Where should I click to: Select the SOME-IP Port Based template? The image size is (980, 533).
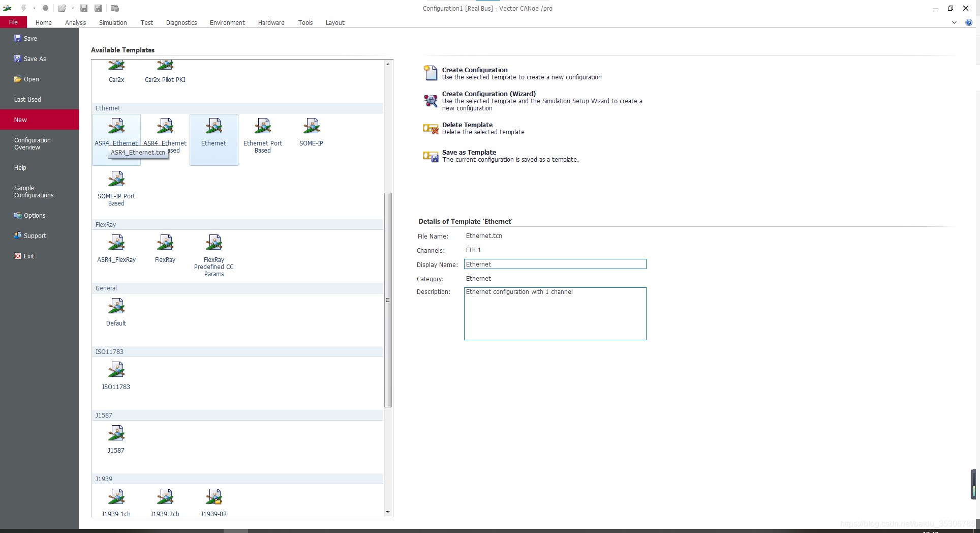click(116, 188)
